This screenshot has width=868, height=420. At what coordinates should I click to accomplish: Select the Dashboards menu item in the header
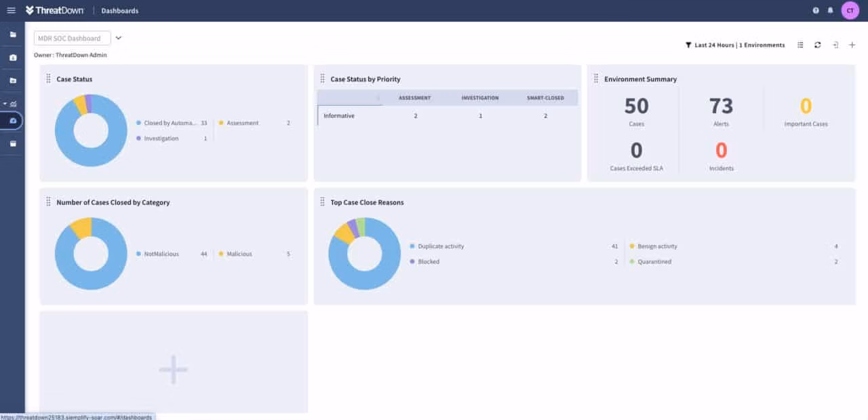point(119,10)
